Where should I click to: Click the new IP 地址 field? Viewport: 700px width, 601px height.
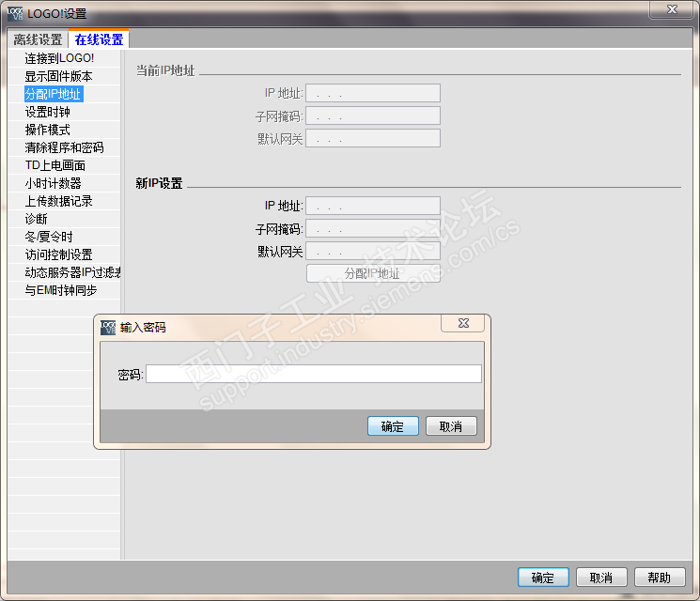373,206
